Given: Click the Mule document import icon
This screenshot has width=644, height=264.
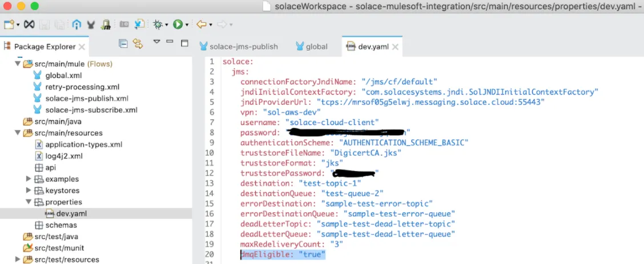Looking at the screenshot, I should tap(140, 25).
